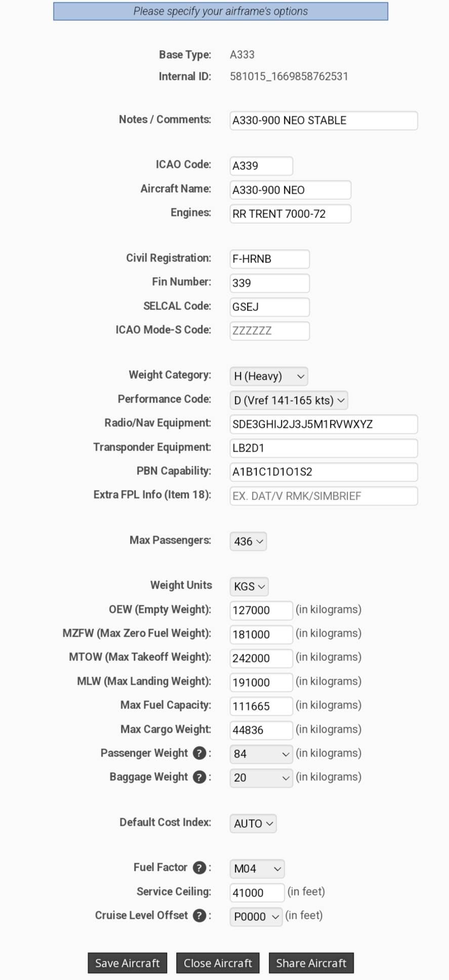Focus the Notes / Comments text field
This screenshot has width=449, height=980.
tap(323, 121)
